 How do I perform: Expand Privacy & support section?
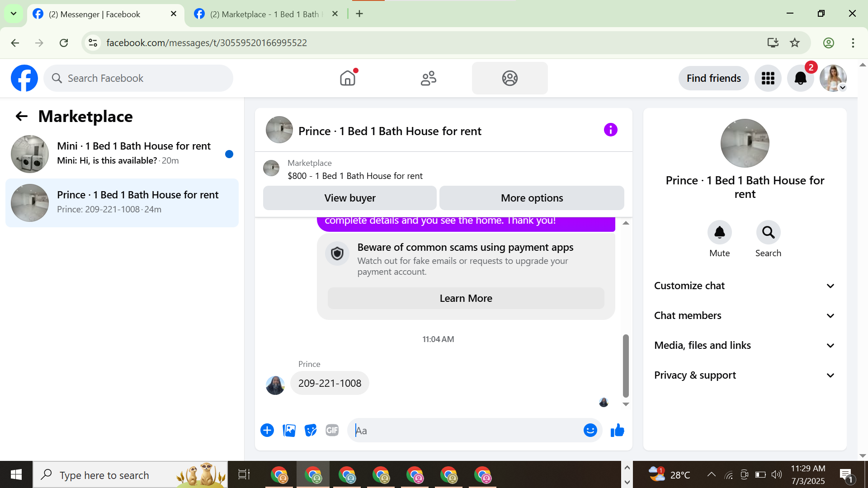(x=744, y=375)
